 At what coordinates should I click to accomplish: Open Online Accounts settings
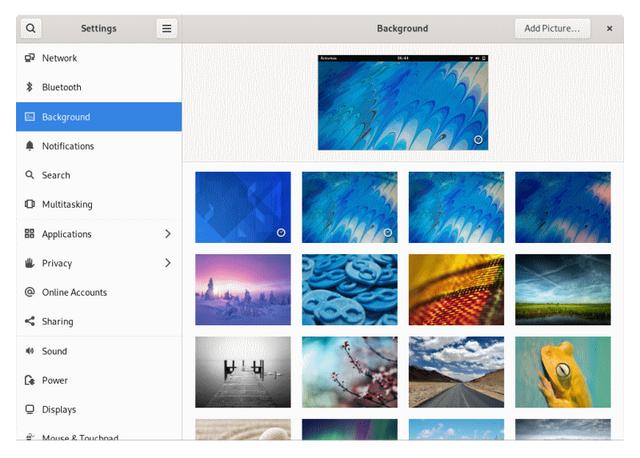pos(99,292)
